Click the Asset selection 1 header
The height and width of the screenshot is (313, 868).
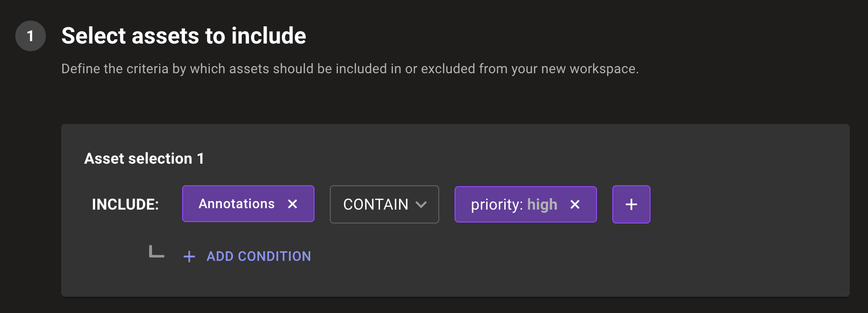(x=144, y=158)
